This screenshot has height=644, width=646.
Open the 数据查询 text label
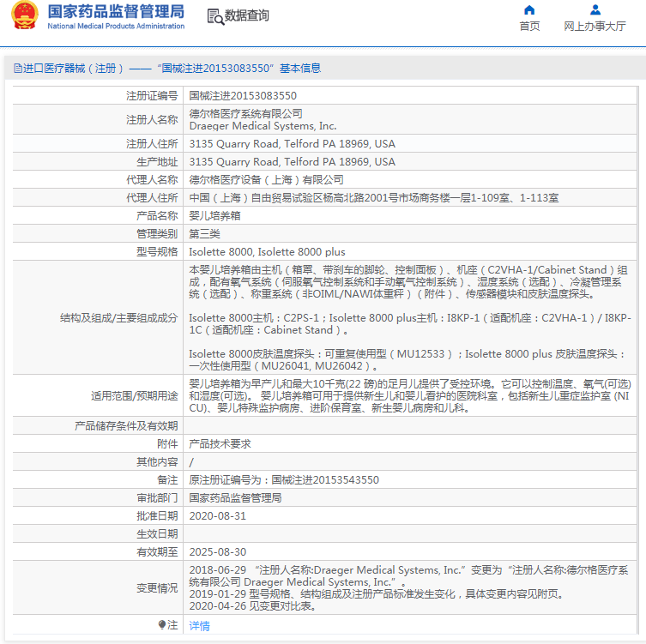coord(247,15)
